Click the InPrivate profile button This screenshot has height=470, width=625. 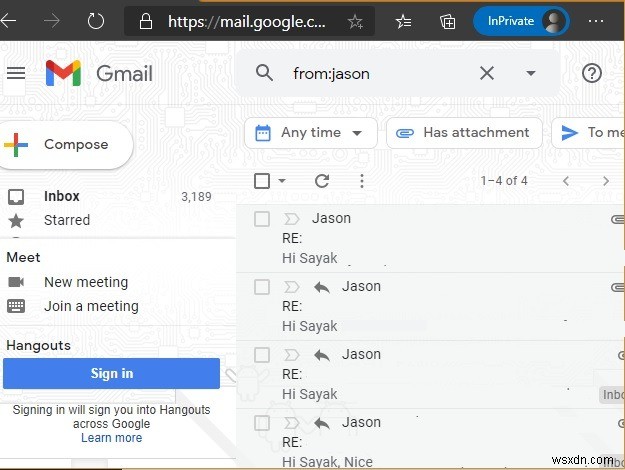[x=521, y=21]
